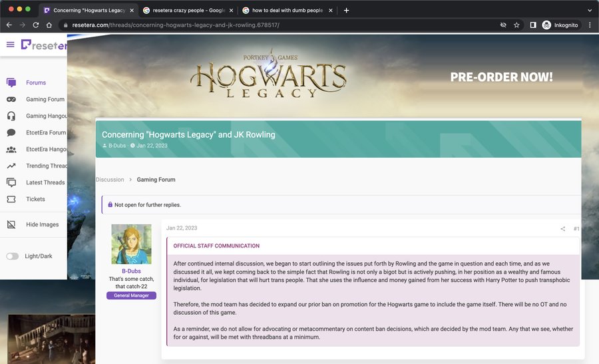The height and width of the screenshot is (364, 599).
Task: Click the Jan 22, 2023 timestamp on the post
Action: pyautogui.click(x=182, y=228)
